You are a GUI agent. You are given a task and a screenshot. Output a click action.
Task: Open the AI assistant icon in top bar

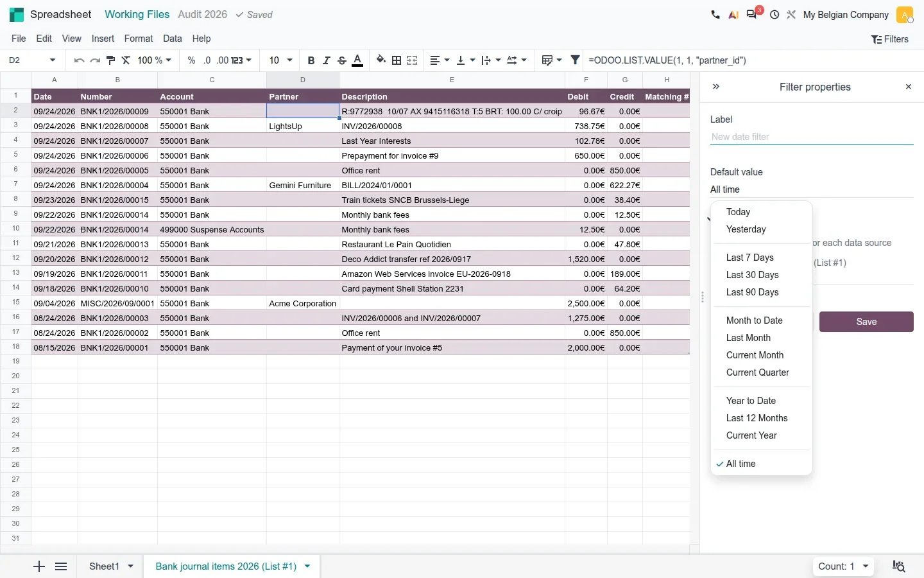pos(733,14)
